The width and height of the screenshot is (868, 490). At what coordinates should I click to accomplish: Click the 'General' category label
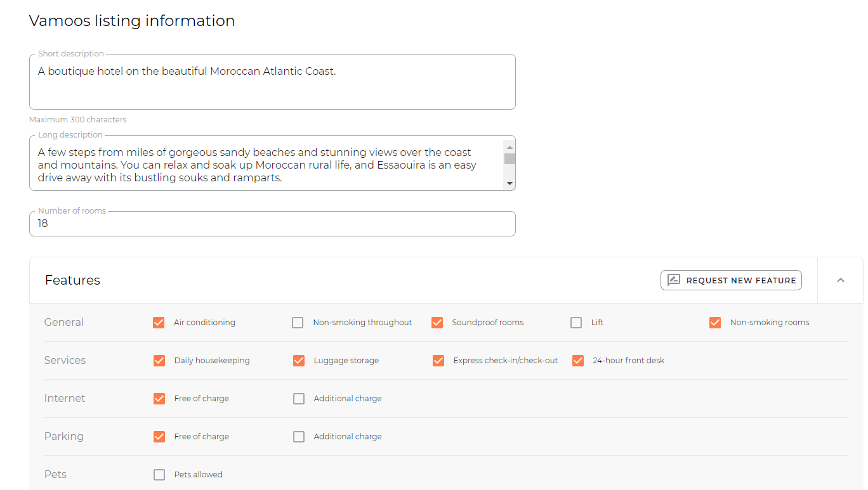tap(64, 322)
